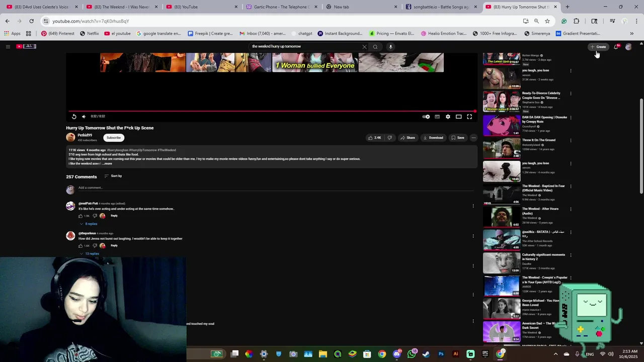Open options for the @theporkeus comment

473,236
